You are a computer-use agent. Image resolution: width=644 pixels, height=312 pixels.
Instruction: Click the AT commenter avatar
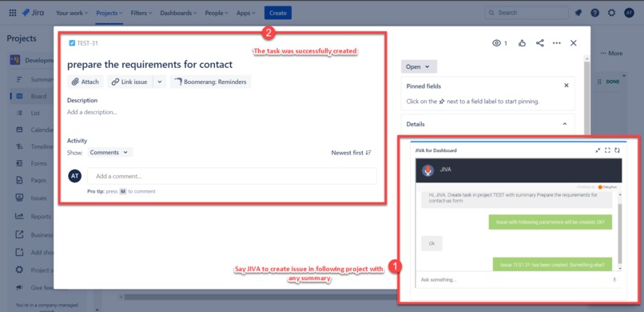click(x=75, y=176)
